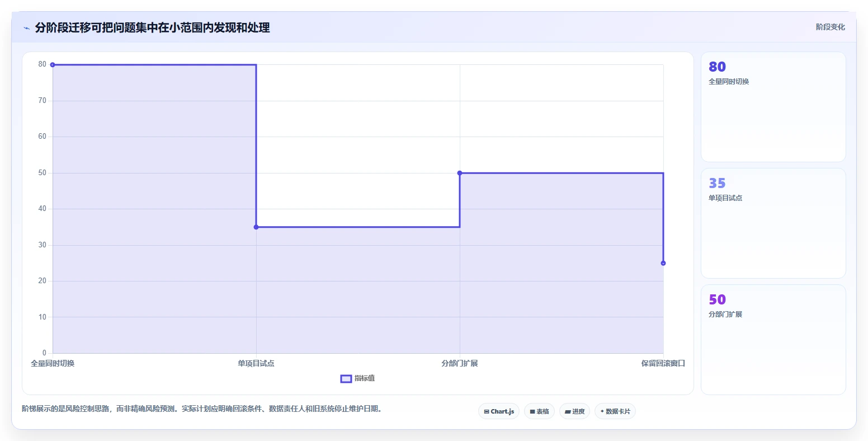868x441 pixels.
Task: Click the 保留回滚窗口 x-axis label
Action: click(663, 363)
